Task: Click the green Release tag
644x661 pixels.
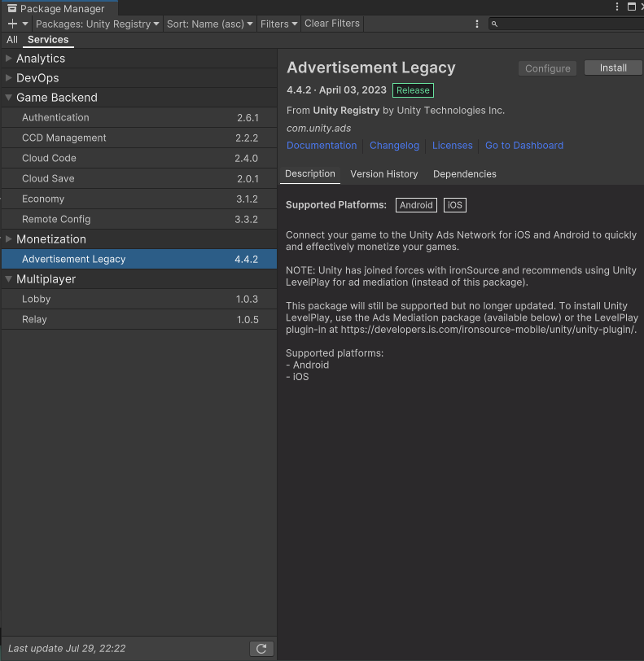Action: [x=413, y=90]
